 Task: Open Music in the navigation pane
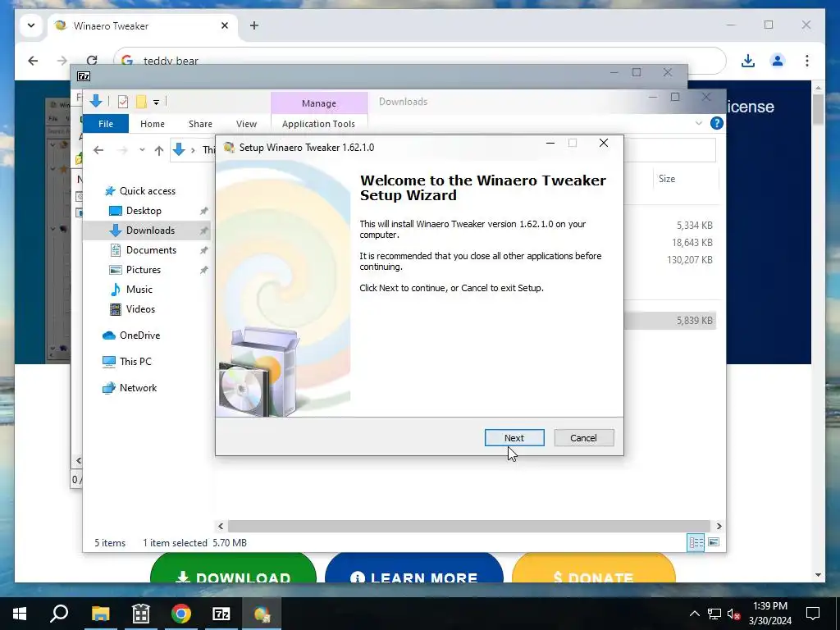(x=139, y=290)
